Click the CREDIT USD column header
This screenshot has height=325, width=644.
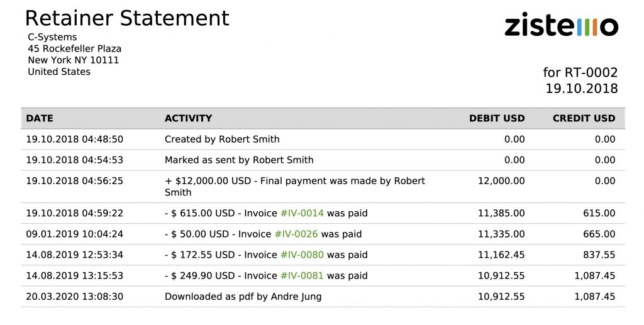pyautogui.click(x=584, y=118)
